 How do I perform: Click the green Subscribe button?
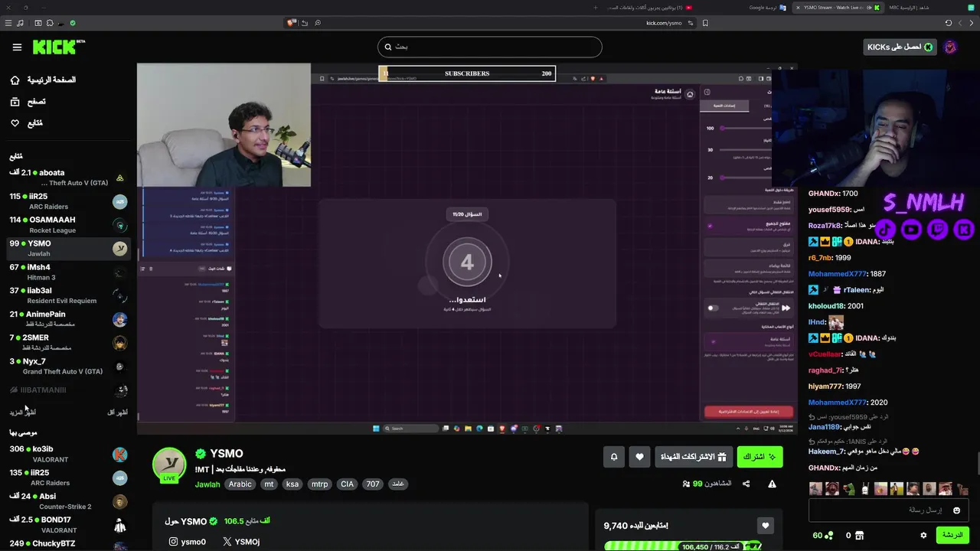759,457
